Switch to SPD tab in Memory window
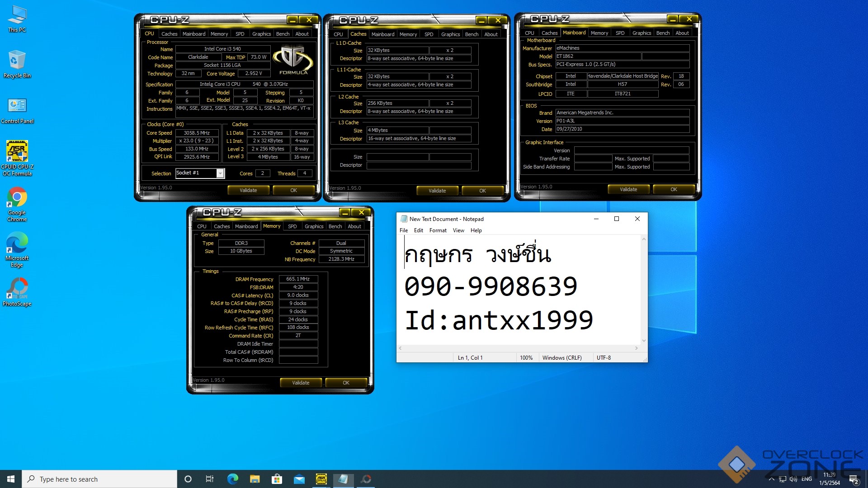The image size is (868, 488). click(x=292, y=226)
